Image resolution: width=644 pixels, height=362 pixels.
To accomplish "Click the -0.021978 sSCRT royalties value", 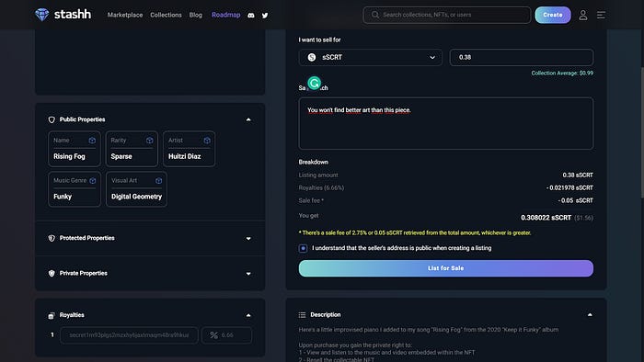I will tap(569, 187).
